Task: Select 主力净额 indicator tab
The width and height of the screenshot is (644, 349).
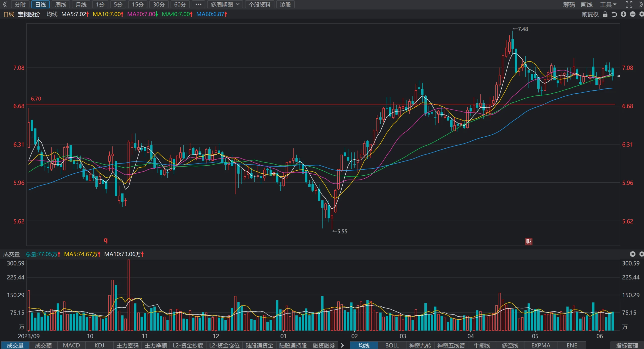Action: [156, 345]
